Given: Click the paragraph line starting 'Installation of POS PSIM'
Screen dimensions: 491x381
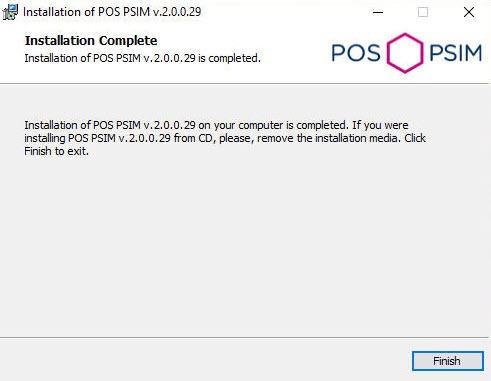Looking at the screenshot, I should coord(216,125).
